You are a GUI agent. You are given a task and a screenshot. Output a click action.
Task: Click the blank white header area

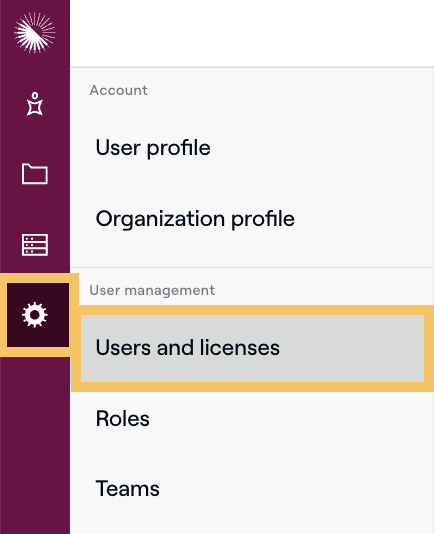click(252, 33)
